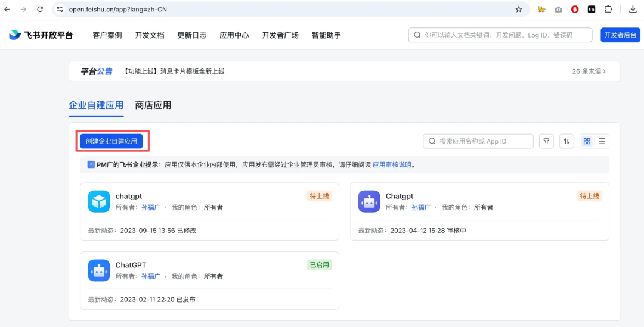Select the 企业自建应用 tab
Image resolution: width=644 pixels, height=327 pixels.
(x=96, y=105)
